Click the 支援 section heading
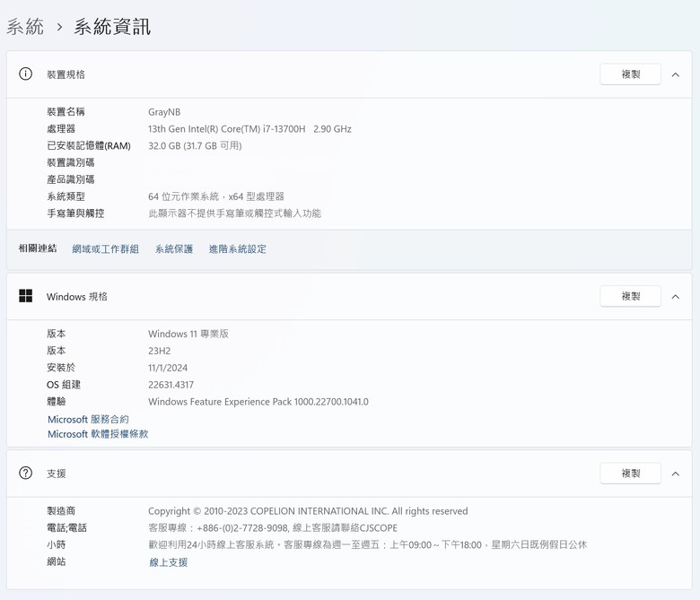Screen dimensions: 700x600 tap(57, 474)
